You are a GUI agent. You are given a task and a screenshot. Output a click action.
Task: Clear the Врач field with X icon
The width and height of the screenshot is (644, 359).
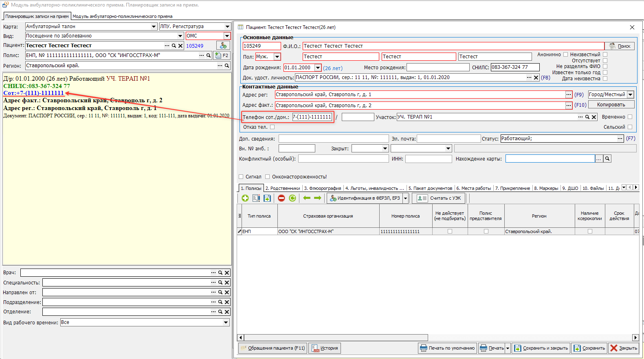227,273
